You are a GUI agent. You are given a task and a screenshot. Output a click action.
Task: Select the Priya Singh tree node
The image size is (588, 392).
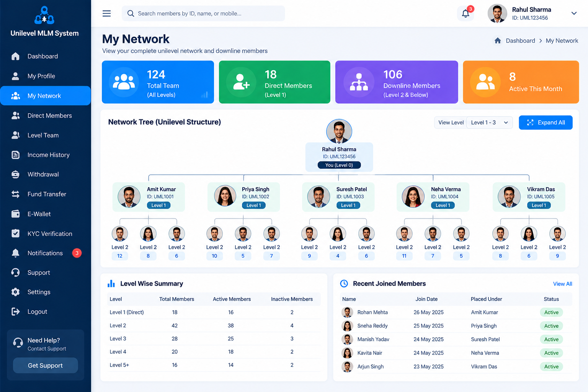[x=243, y=197]
